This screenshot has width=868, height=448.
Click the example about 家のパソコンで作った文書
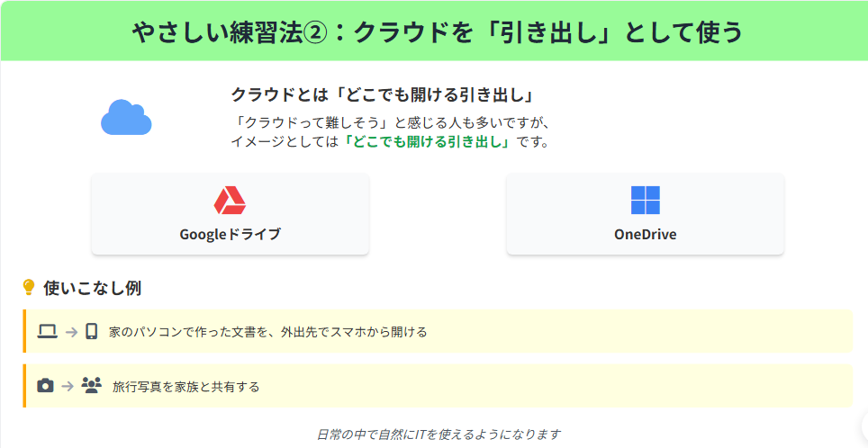[x=267, y=332]
